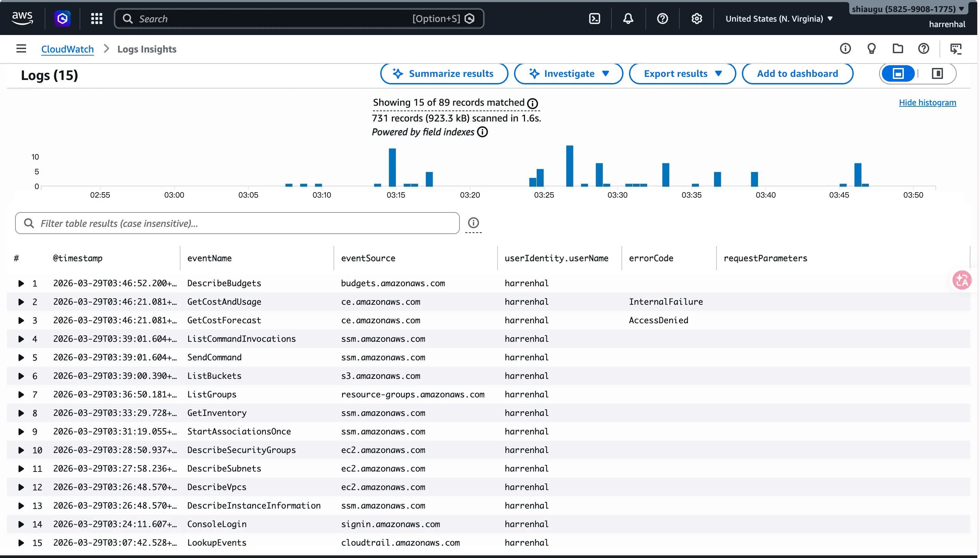Click the pink floating translate icon

962,280
